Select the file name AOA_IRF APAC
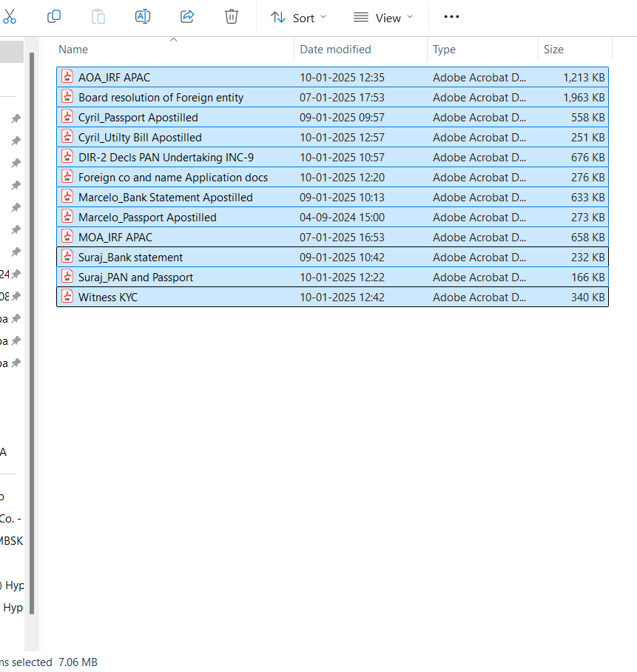 click(x=114, y=78)
